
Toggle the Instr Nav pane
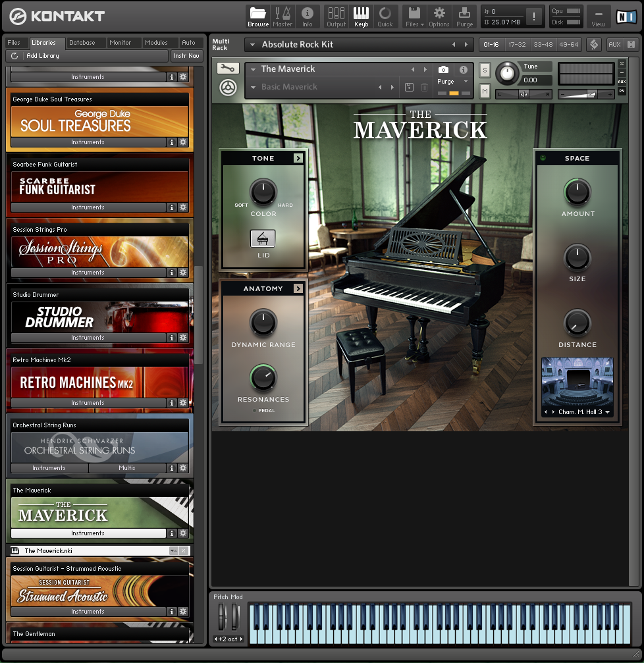tap(186, 56)
